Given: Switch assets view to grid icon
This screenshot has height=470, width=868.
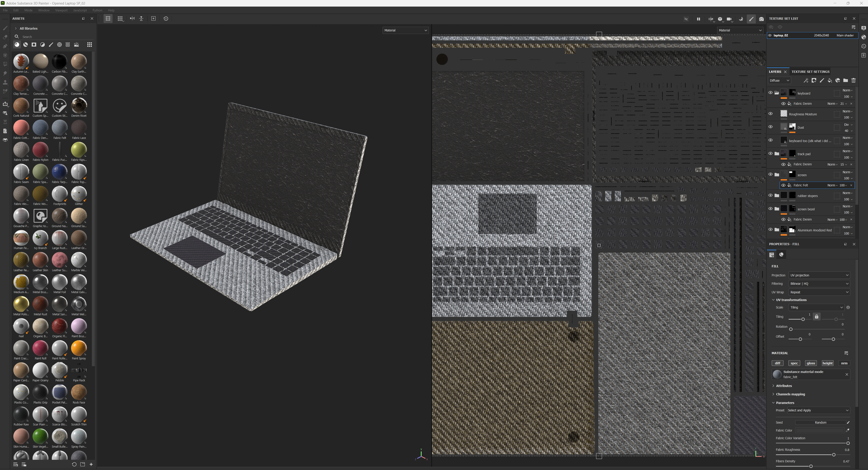Looking at the screenshot, I should point(90,44).
